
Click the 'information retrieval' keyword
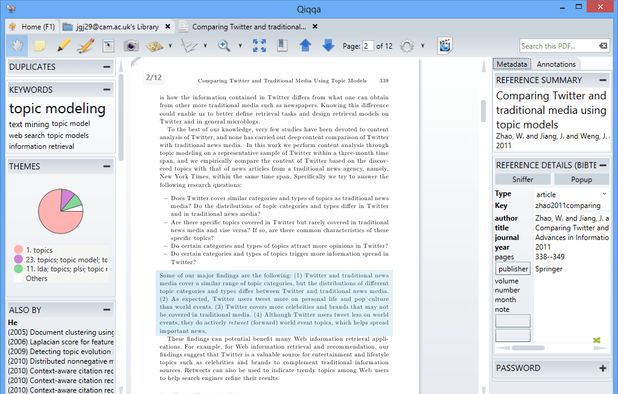point(41,147)
